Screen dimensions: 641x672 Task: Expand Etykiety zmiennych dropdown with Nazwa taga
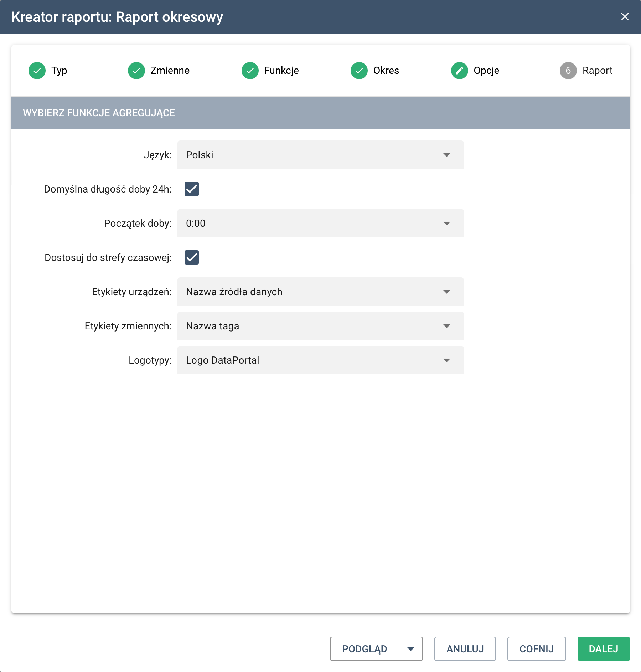(x=321, y=326)
